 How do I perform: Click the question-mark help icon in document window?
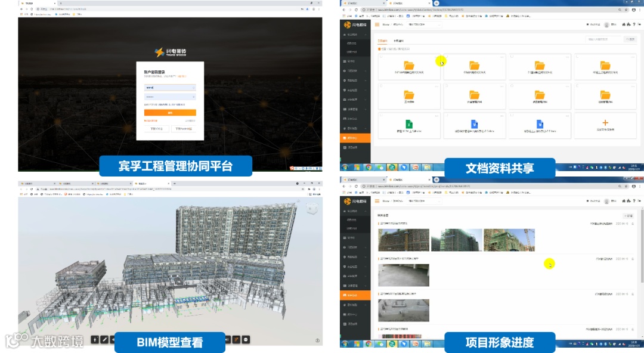(x=634, y=24)
